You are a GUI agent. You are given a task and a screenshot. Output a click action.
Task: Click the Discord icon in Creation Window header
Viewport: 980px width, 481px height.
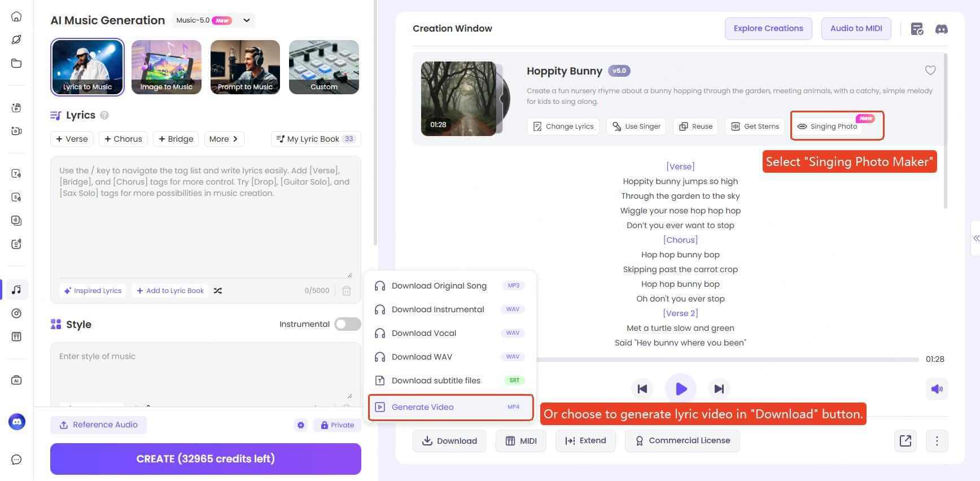941,29
